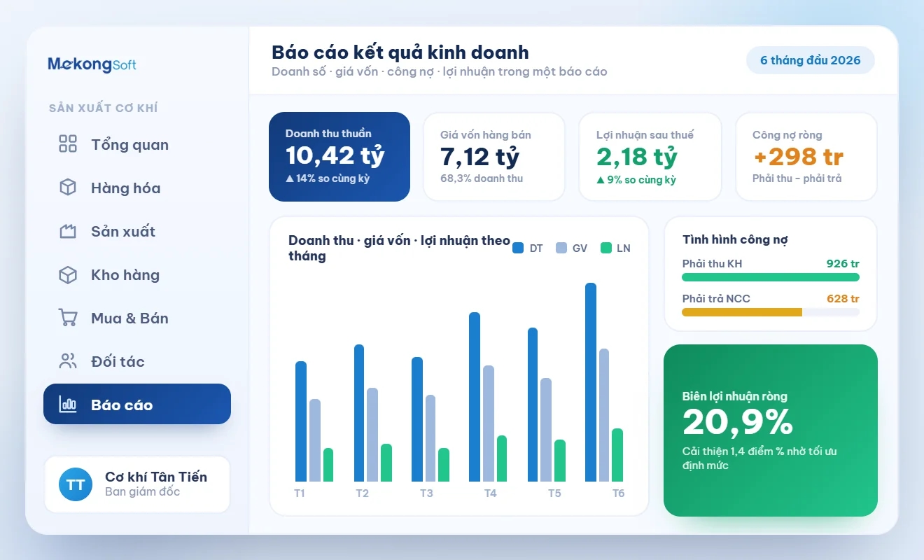The image size is (924, 560).
Task: Click the Tình hình công nợ heading
Action: 735,239
